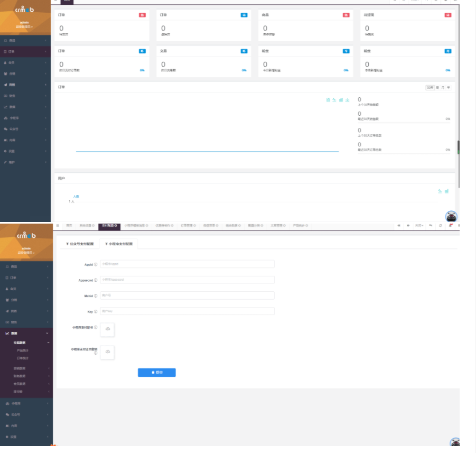Select 月 period on order chart
476x453 pixels.
click(x=443, y=88)
